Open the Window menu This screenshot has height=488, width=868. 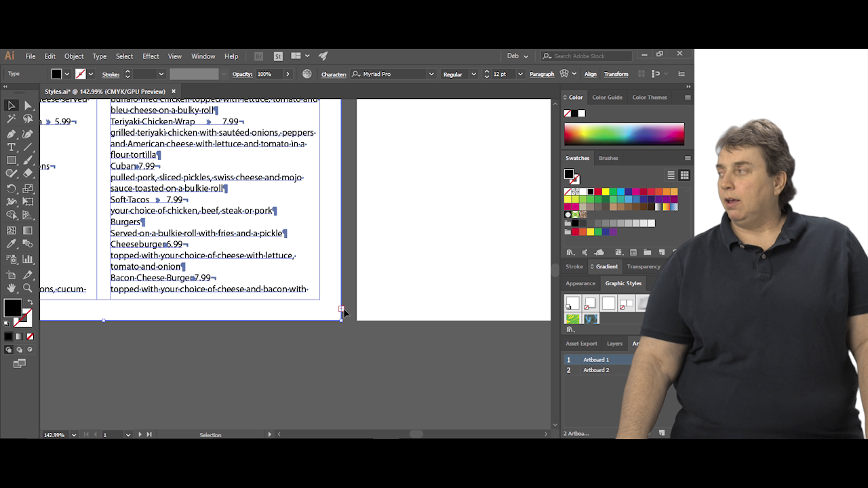pyautogui.click(x=203, y=56)
